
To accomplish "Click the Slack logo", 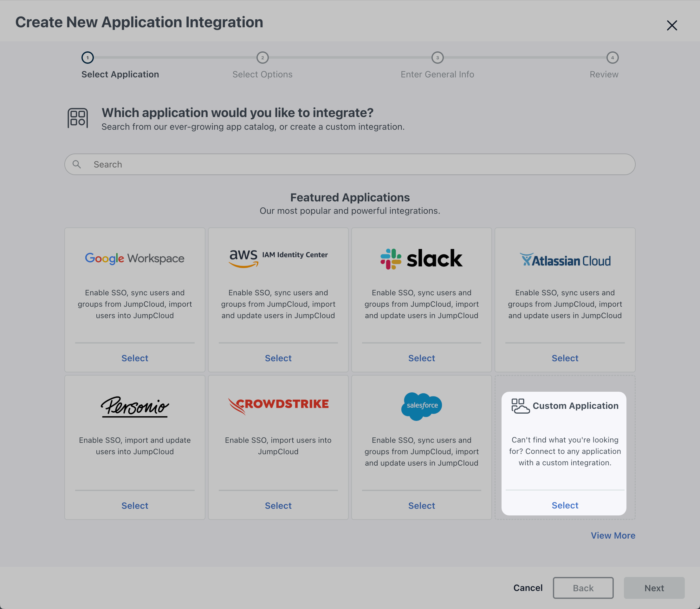I will (x=422, y=259).
